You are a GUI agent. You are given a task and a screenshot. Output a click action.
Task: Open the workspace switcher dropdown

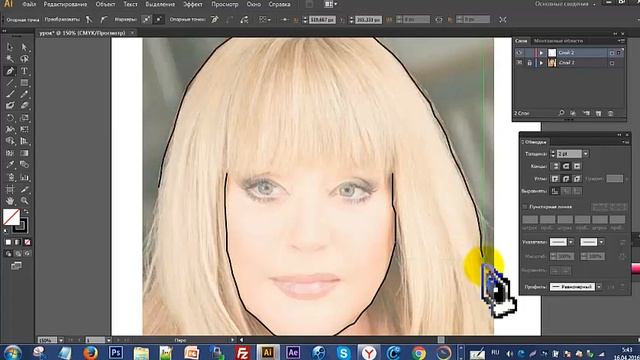565,4
